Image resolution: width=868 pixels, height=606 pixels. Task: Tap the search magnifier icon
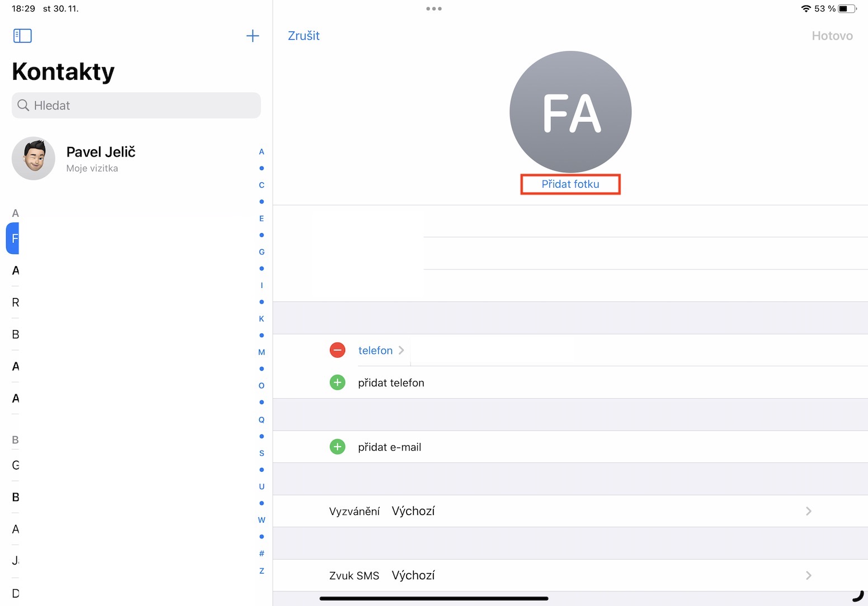click(23, 106)
